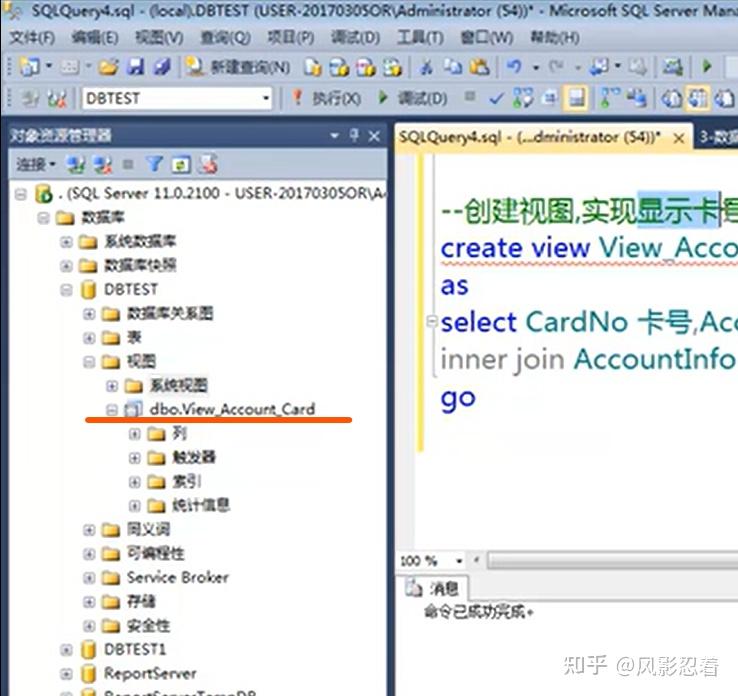Click the dbo.View_Account_Card view icon
The width and height of the screenshot is (738, 696).
[133, 409]
